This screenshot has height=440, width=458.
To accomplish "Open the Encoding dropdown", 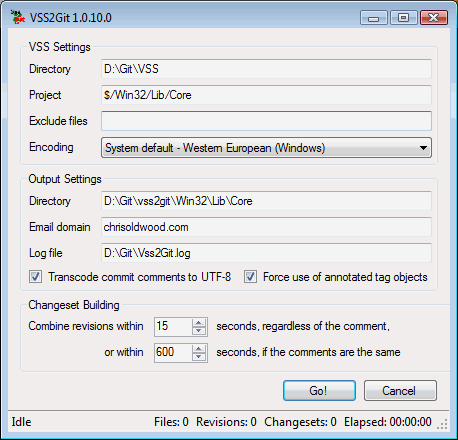I will click(x=266, y=148).
